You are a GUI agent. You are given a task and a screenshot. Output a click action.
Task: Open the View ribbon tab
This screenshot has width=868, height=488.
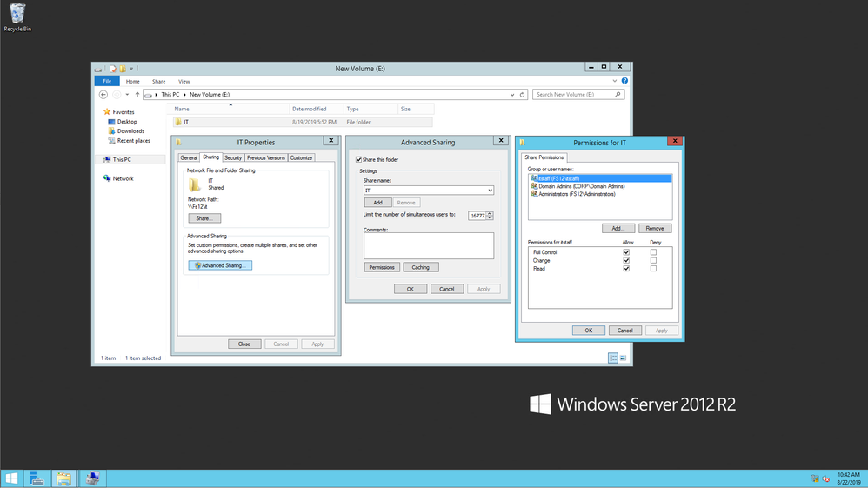[x=184, y=82]
